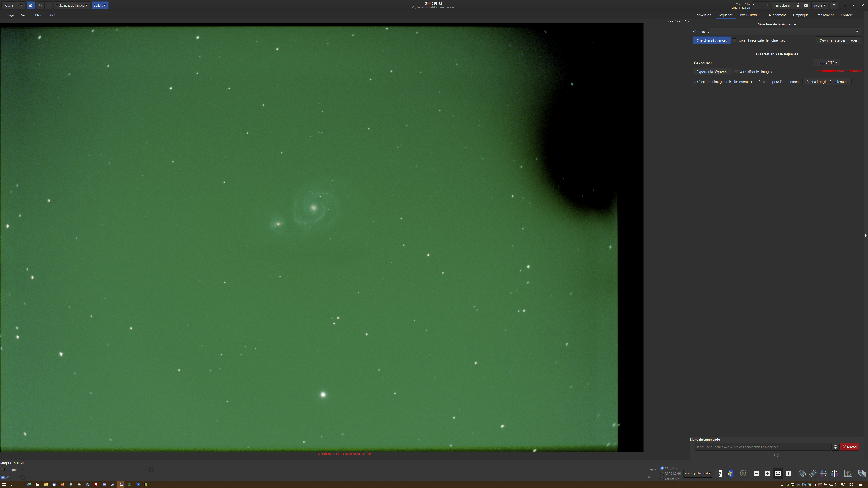Image resolution: width=868 pixels, height=488 pixels.
Task: Click Chercher séquences button
Action: point(711,40)
